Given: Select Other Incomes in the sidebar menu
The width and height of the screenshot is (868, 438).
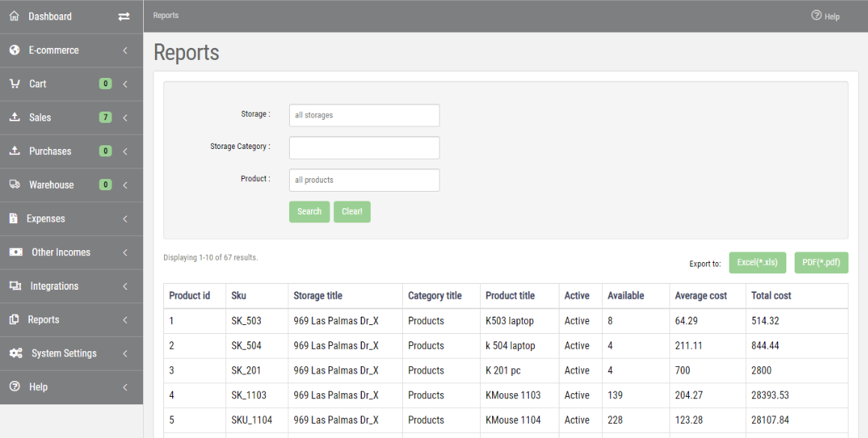Looking at the screenshot, I should coord(60,252).
